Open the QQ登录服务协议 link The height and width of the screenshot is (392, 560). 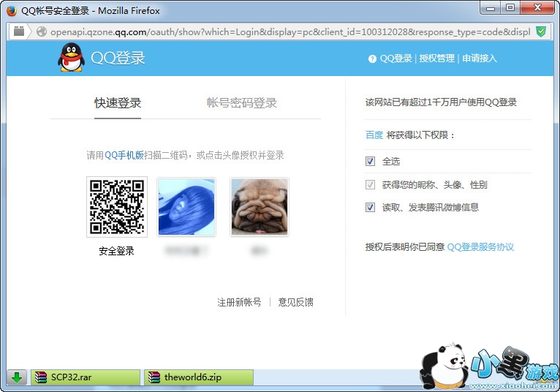(480, 247)
